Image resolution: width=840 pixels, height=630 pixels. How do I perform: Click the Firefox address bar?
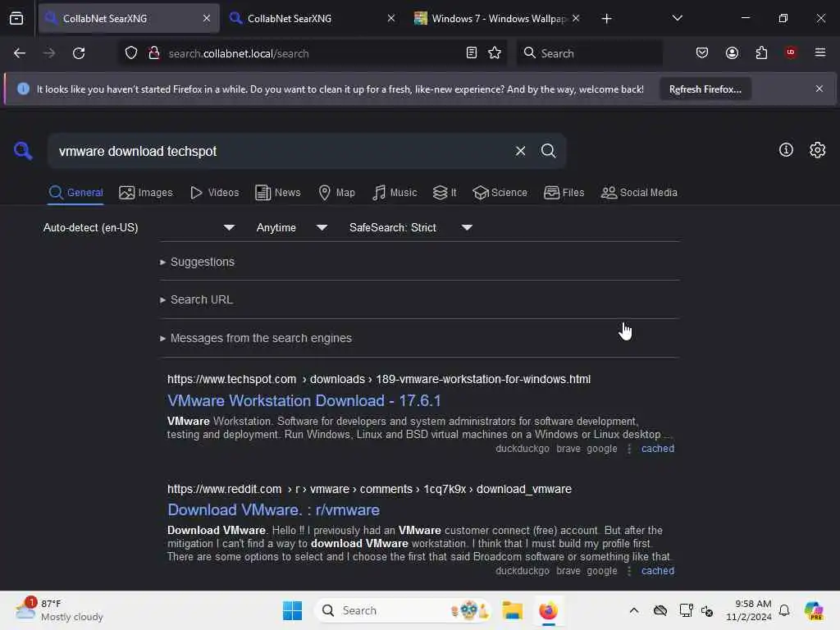[x=313, y=53]
